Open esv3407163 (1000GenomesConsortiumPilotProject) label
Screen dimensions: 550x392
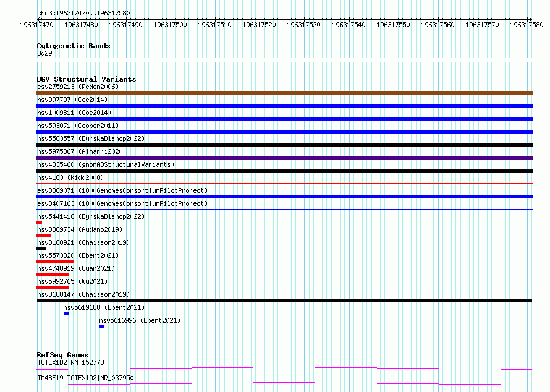pos(122,203)
